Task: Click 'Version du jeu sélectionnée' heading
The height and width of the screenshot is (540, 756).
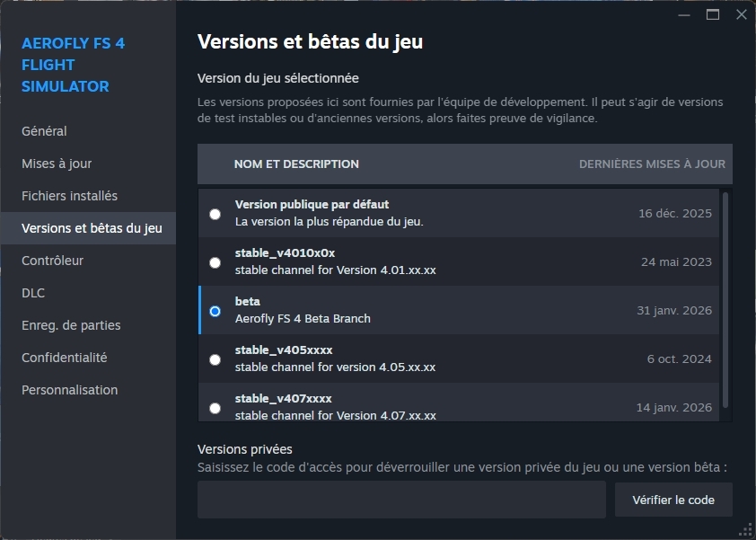Action: pyautogui.click(x=278, y=78)
